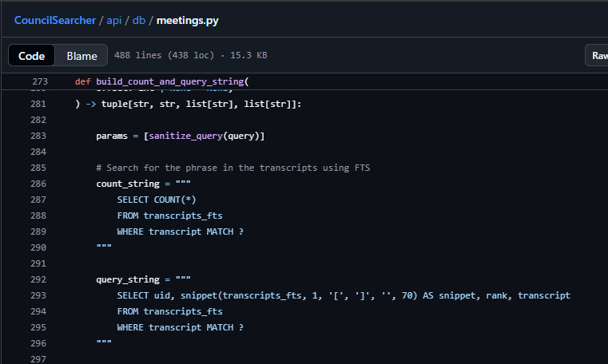Switch to the Blame view tab
608x364 pixels.
point(81,55)
